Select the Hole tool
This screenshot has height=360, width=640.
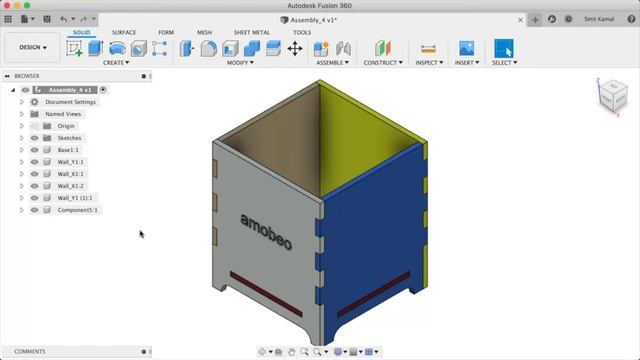[x=139, y=49]
